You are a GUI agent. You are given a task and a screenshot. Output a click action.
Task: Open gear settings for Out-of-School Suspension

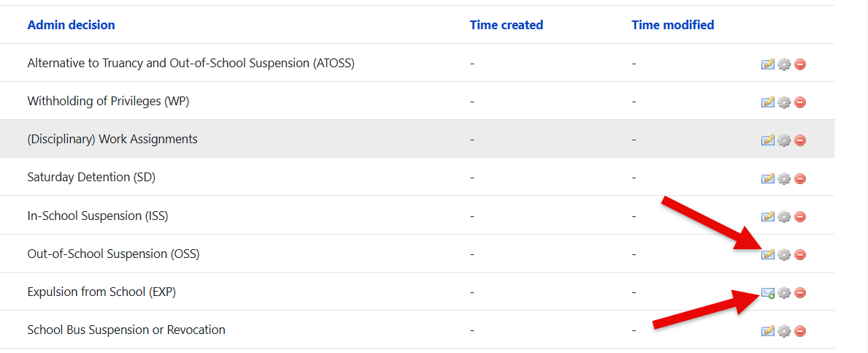[784, 255]
